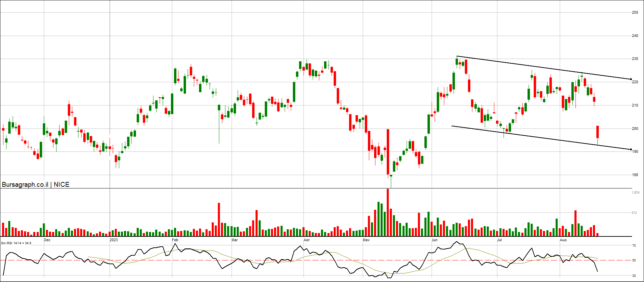Select the Feb label on the time axis
This screenshot has width=644, height=282.
tap(175, 240)
